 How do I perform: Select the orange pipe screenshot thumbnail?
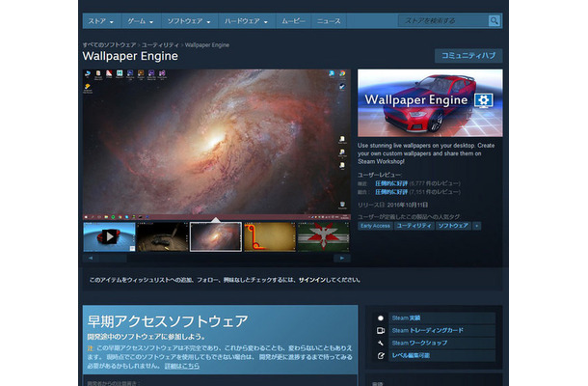coord(270,236)
